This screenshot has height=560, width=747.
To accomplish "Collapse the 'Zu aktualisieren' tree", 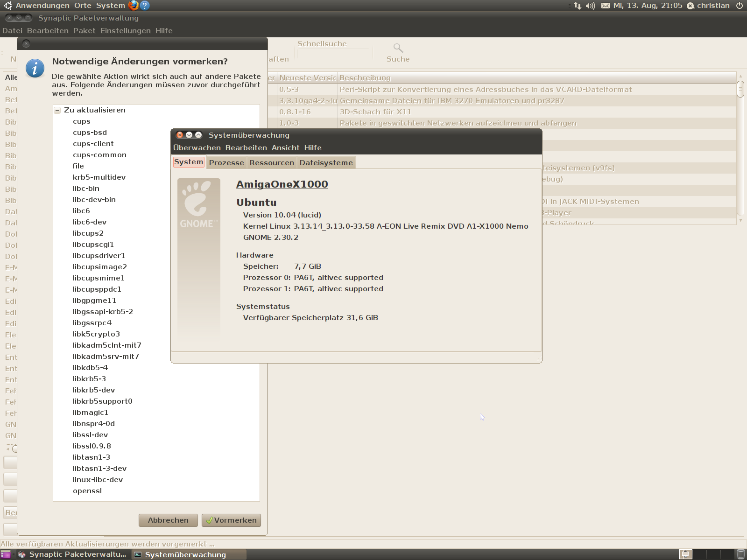I will click(x=57, y=111).
